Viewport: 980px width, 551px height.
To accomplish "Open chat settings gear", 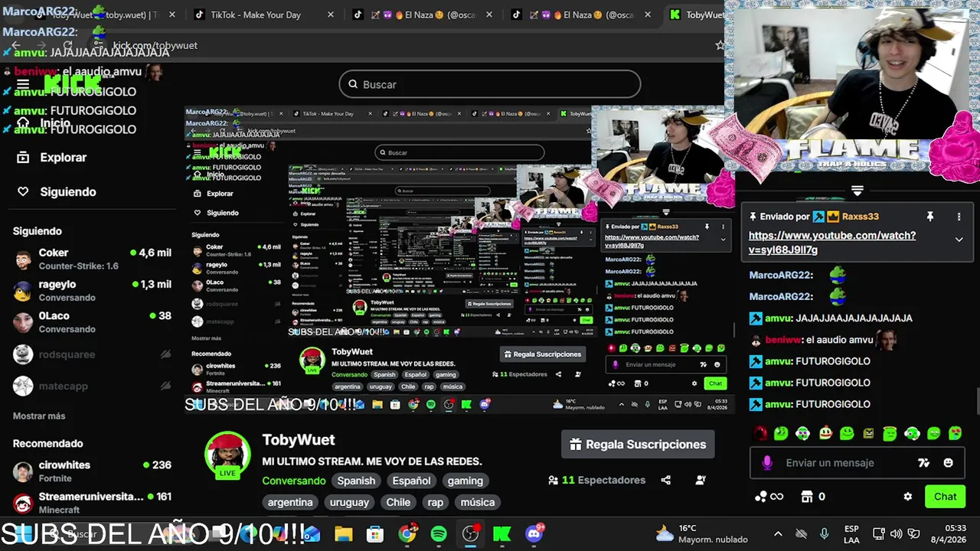I will pyautogui.click(x=908, y=497).
